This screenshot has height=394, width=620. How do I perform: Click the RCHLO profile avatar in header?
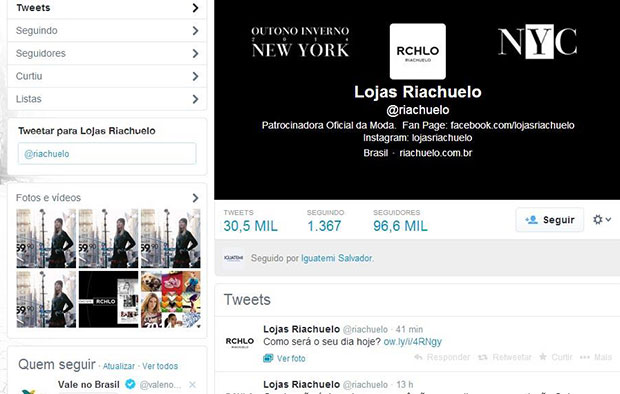418,51
